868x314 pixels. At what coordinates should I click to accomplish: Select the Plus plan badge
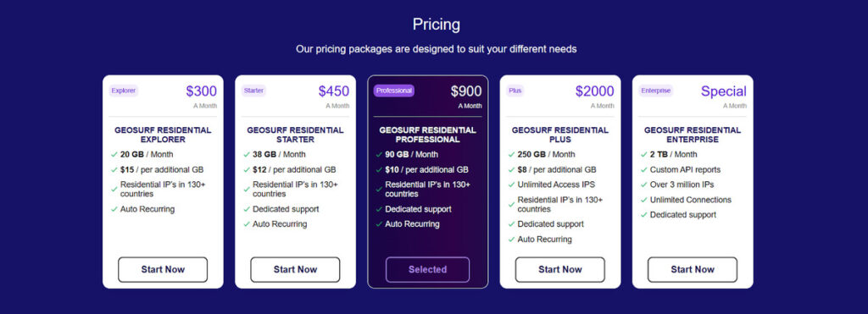click(515, 91)
